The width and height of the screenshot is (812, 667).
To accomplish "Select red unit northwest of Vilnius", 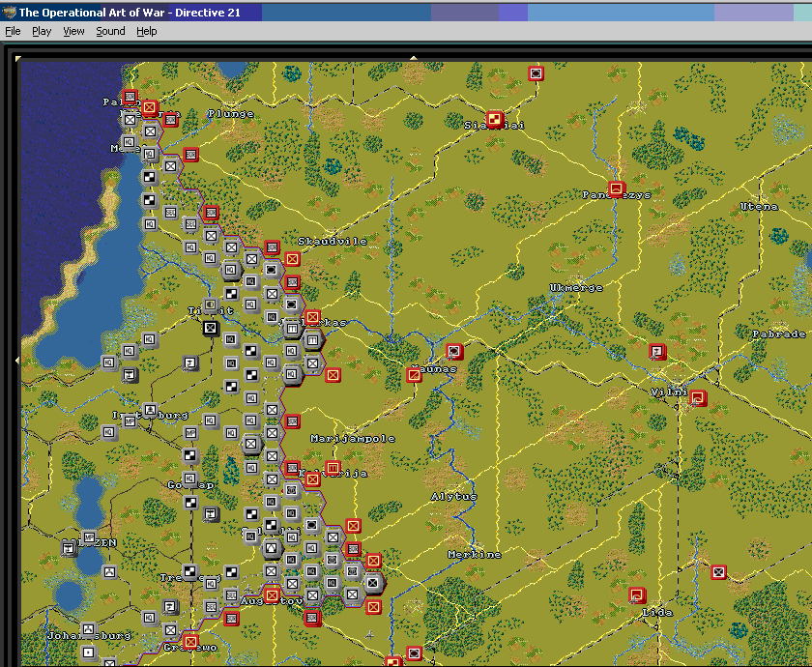I will tap(657, 352).
